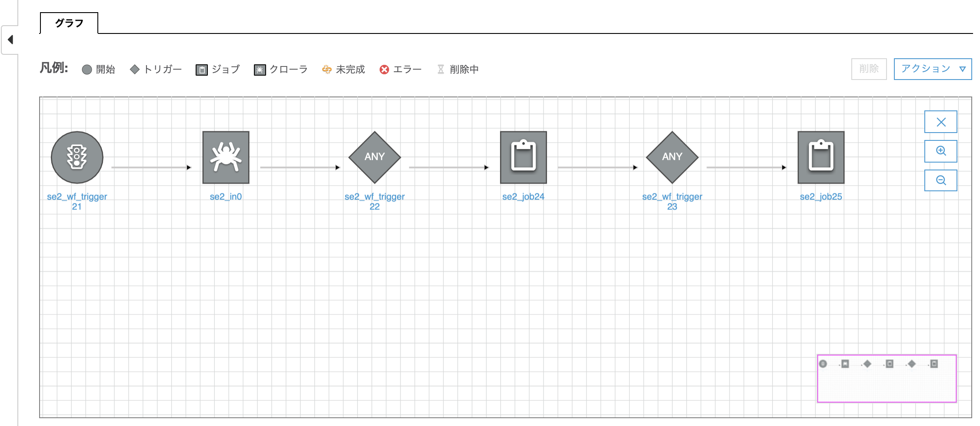Click the エラー legend red X icon
This screenshot has height=426, width=980.
click(x=384, y=70)
